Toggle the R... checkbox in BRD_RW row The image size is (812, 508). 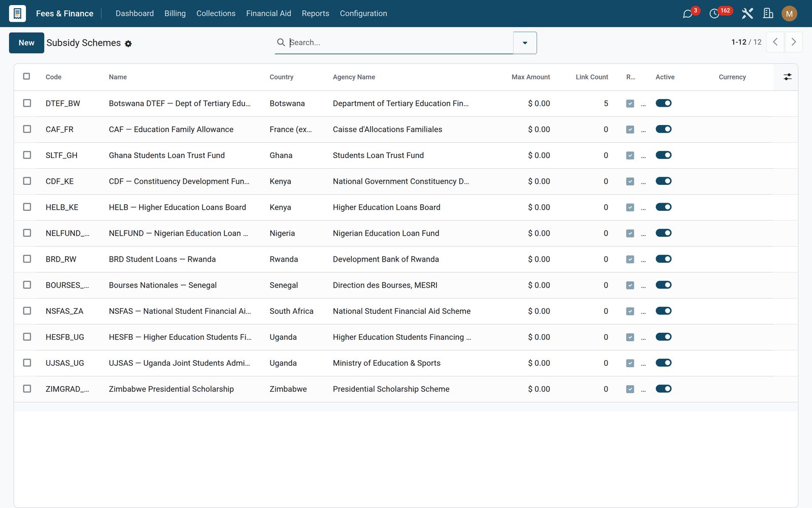tap(630, 259)
